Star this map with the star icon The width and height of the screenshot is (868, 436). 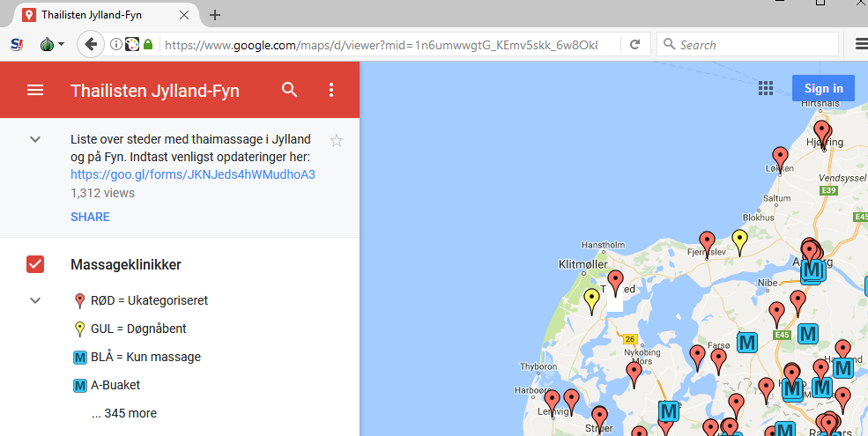click(x=336, y=141)
